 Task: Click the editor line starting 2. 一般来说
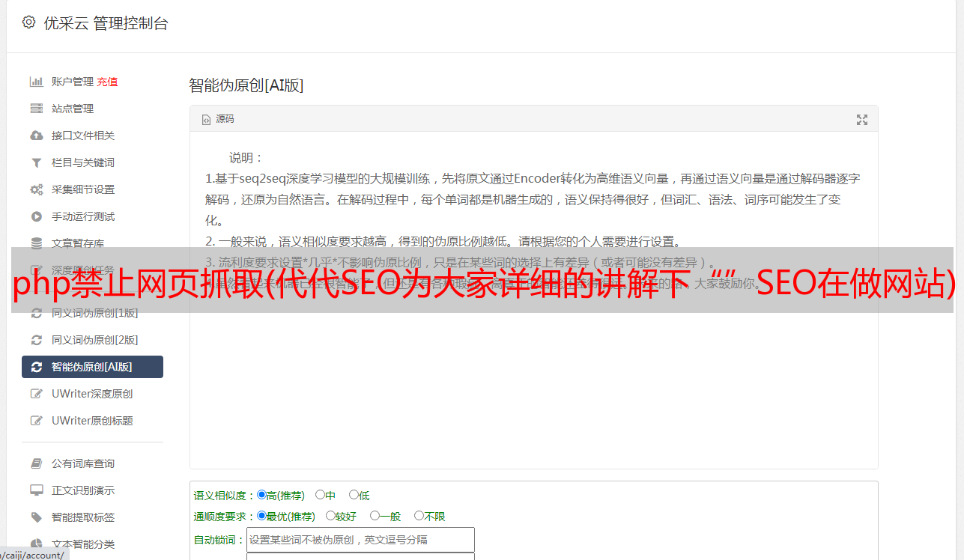(444, 242)
